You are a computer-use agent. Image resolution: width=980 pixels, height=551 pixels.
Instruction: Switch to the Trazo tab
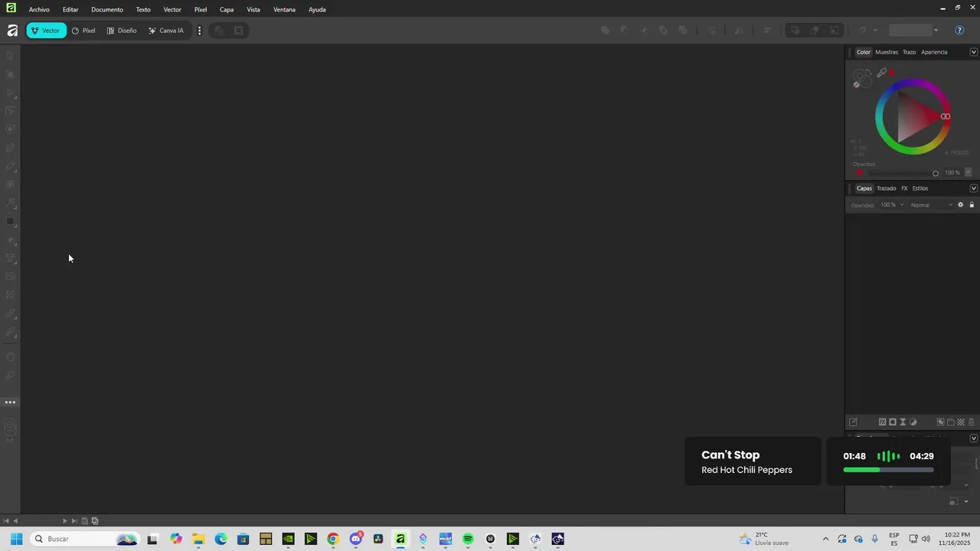point(909,52)
